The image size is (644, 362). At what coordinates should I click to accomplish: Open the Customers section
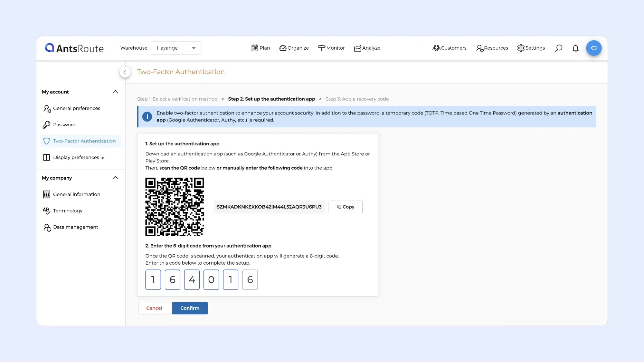pos(449,48)
